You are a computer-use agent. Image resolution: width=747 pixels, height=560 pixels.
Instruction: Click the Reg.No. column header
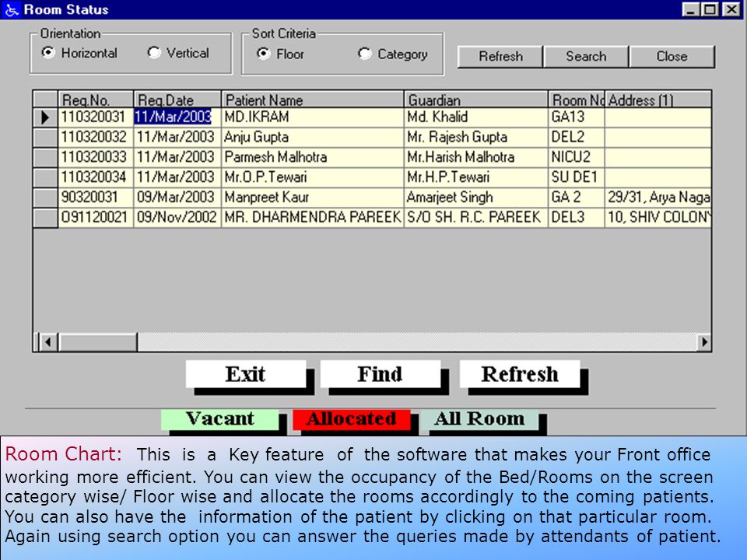tap(95, 100)
